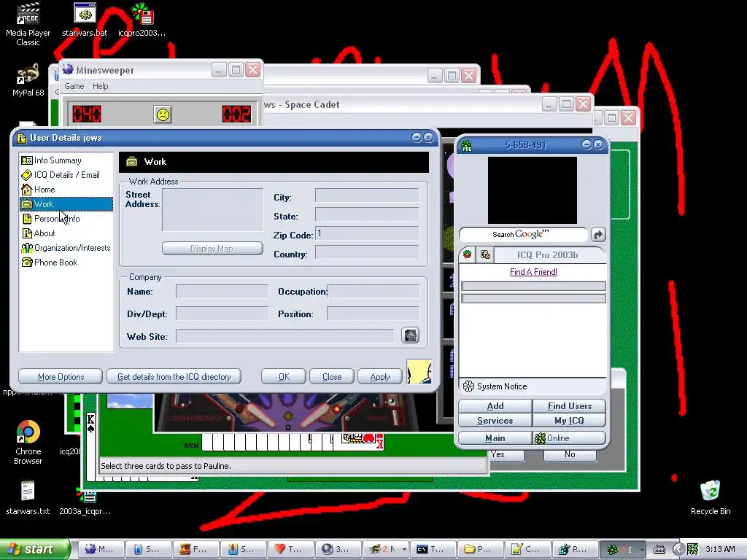This screenshot has height=560, width=747.
Task: Click the Occupation field
Action: (373, 292)
